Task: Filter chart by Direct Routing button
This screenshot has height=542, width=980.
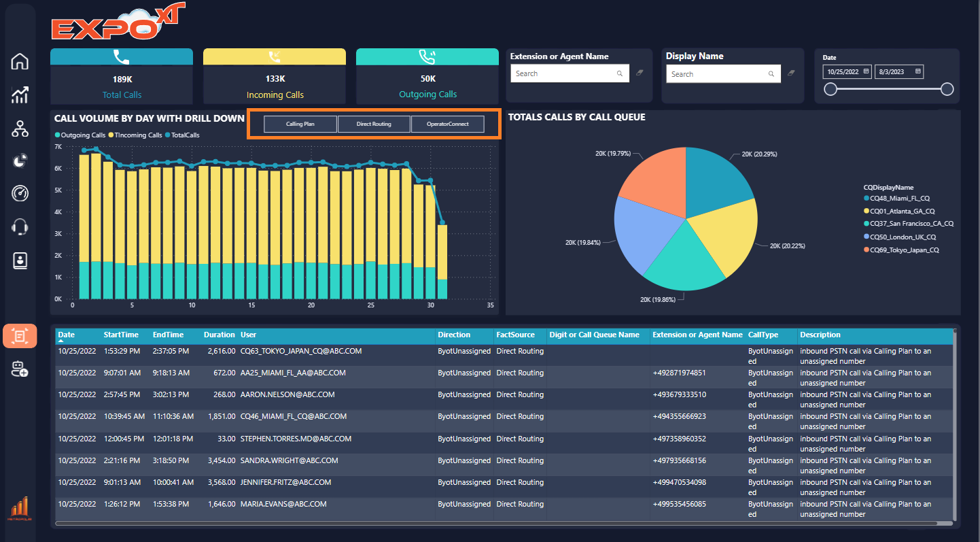Action: pyautogui.click(x=374, y=124)
